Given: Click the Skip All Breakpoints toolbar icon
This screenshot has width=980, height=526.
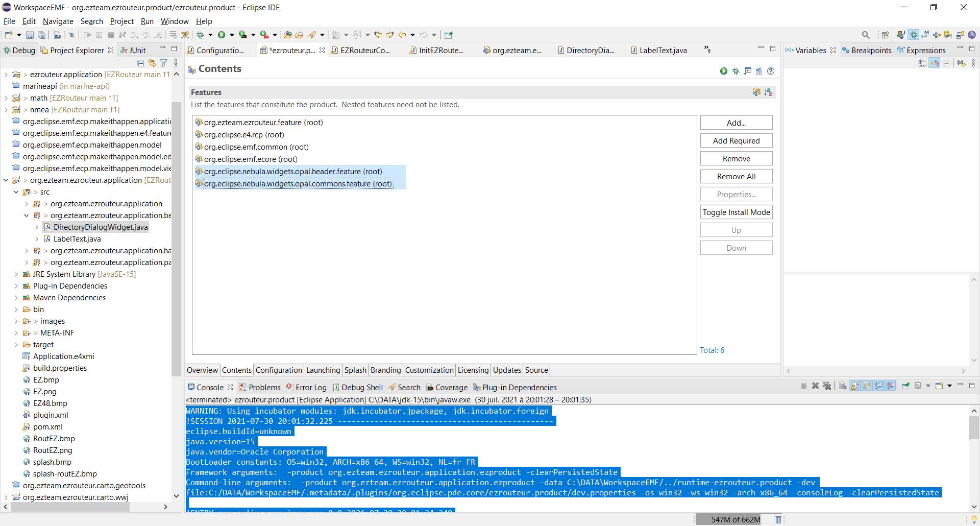Looking at the screenshot, I should click(x=71, y=35).
